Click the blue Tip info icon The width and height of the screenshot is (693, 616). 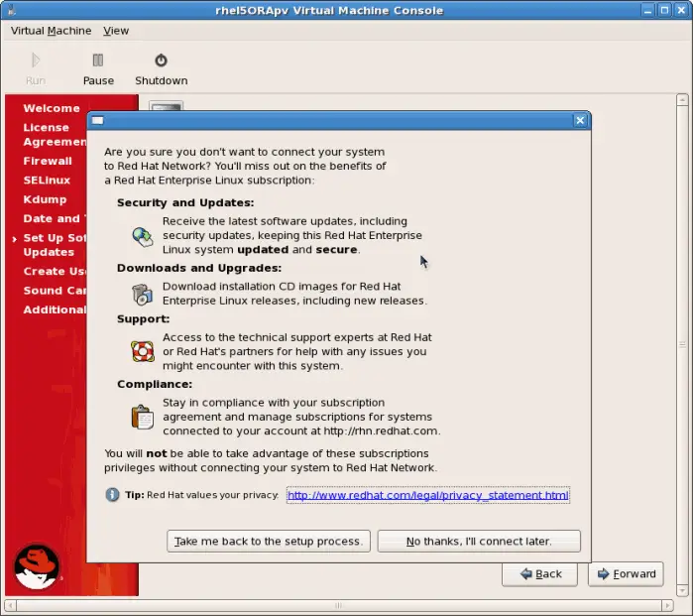(x=113, y=495)
